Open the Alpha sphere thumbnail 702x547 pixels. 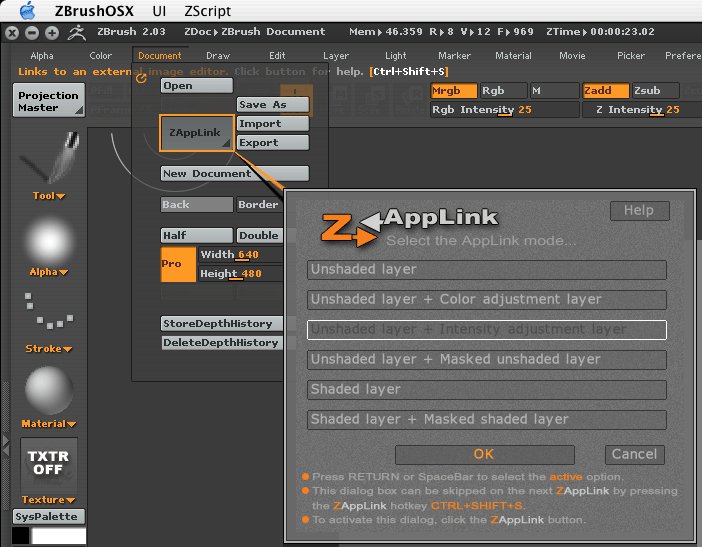(49, 242)
